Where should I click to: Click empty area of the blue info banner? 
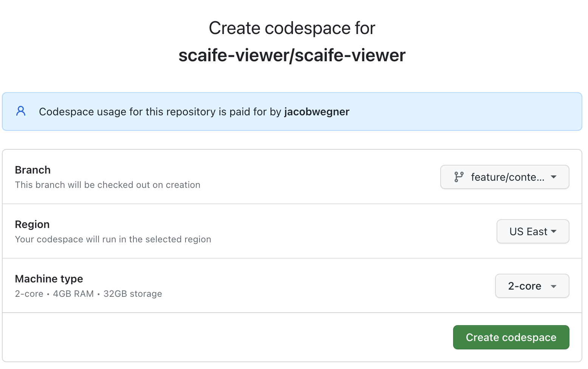tap(465, 112)
